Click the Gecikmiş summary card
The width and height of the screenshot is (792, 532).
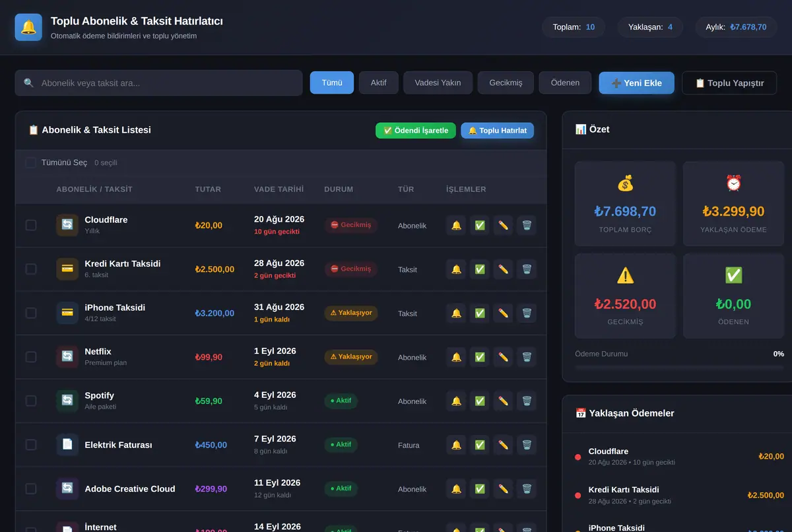[625, 296]
